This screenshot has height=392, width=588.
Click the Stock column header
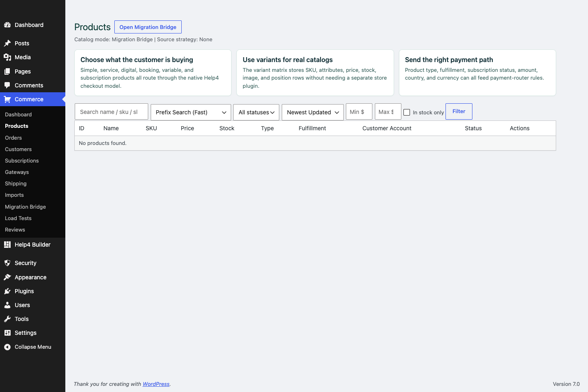point(227,128)
